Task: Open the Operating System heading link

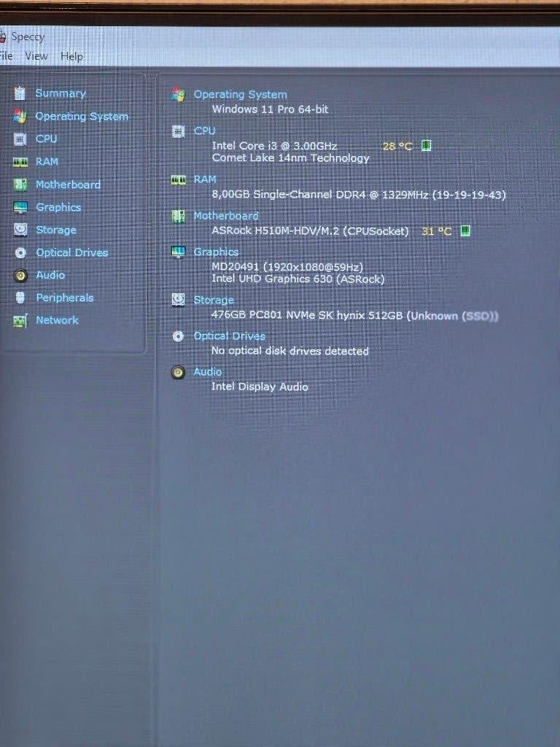Action: tap(240, 94)
